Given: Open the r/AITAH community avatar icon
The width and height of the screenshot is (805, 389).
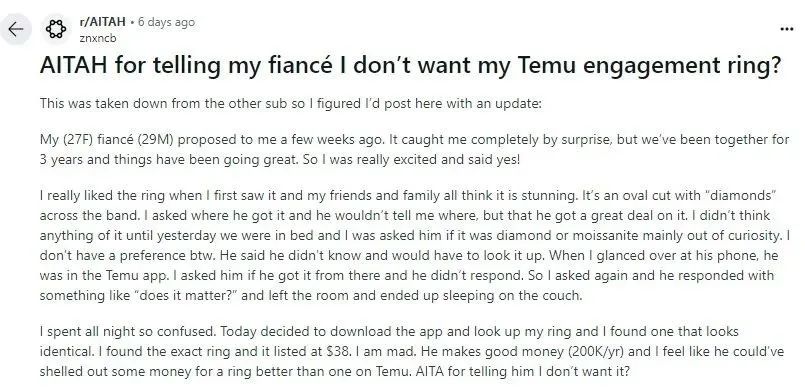Looking at the screenshot, I should (56, 29).
